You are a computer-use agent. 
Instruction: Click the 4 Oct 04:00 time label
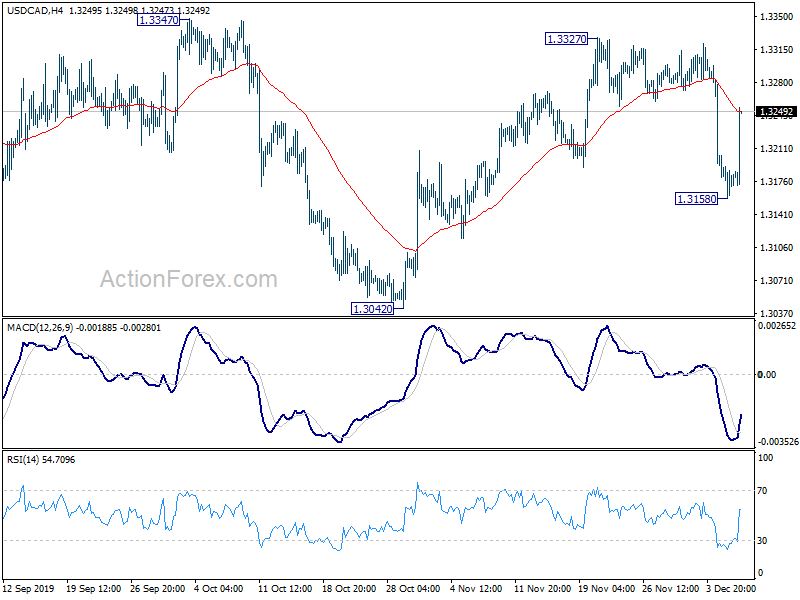pos(219,589)
